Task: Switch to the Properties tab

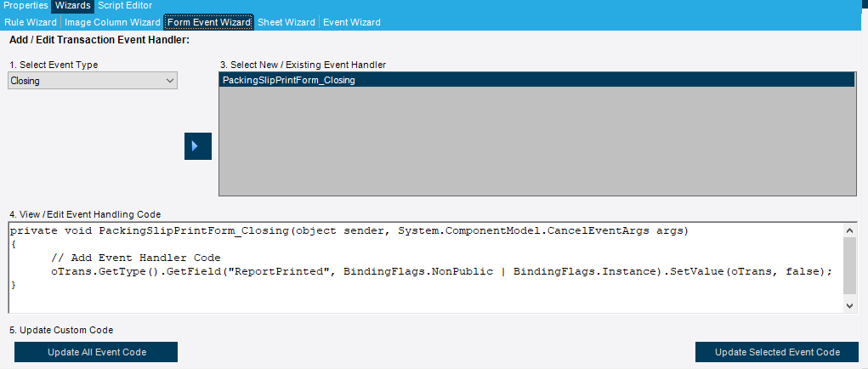Action: [26, 6]
